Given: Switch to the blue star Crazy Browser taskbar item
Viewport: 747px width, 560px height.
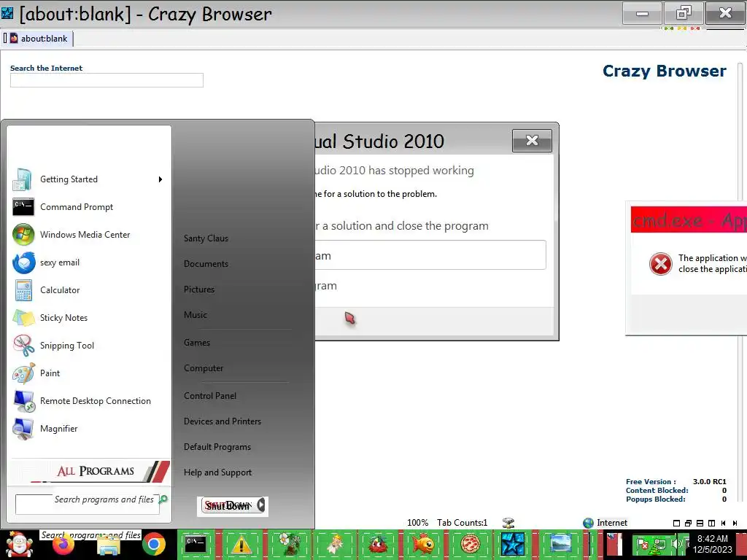Looking at the screenshot, I should pos(513,544).
